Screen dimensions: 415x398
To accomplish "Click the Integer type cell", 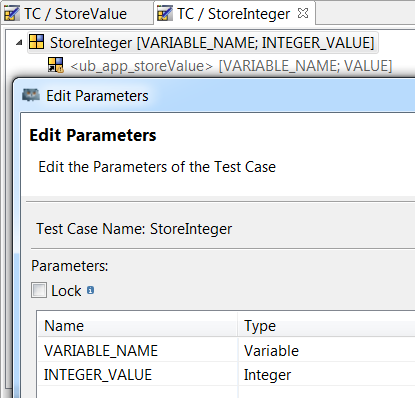I will [327, 375].
